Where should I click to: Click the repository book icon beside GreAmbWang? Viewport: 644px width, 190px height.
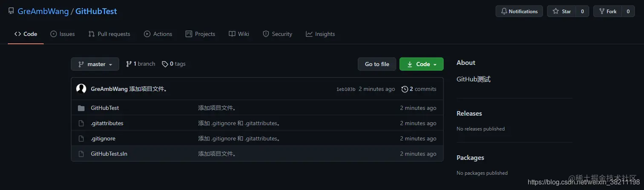[11, 11]
